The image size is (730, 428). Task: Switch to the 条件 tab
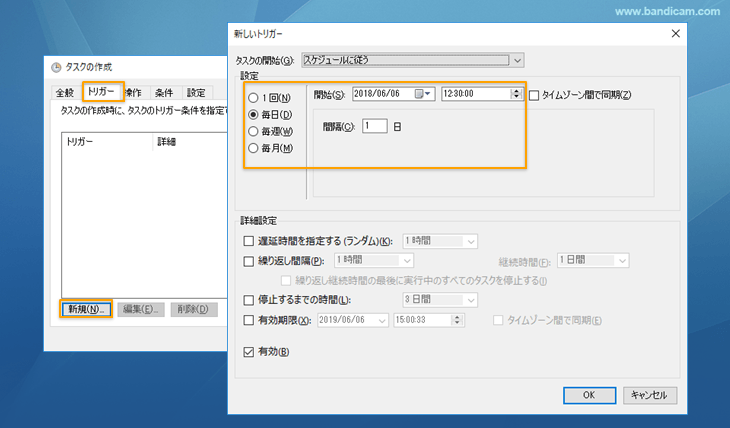[x=164, y=93]
